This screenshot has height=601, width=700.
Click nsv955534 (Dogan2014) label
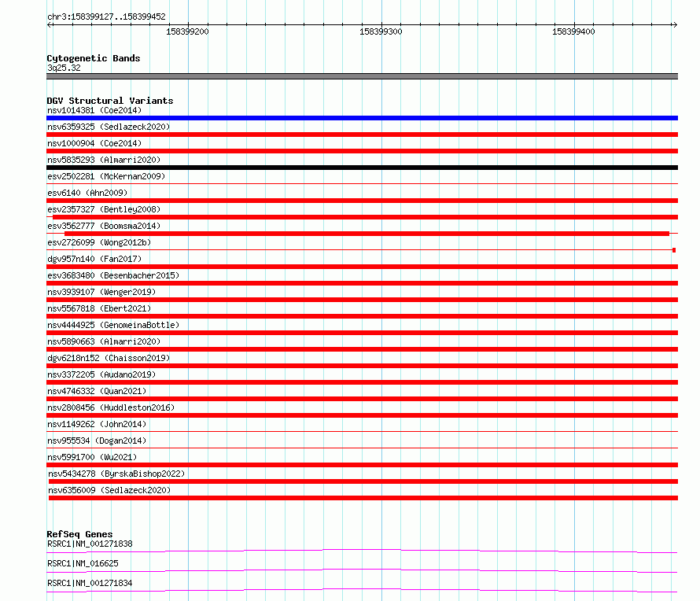[x=97, y=441]
